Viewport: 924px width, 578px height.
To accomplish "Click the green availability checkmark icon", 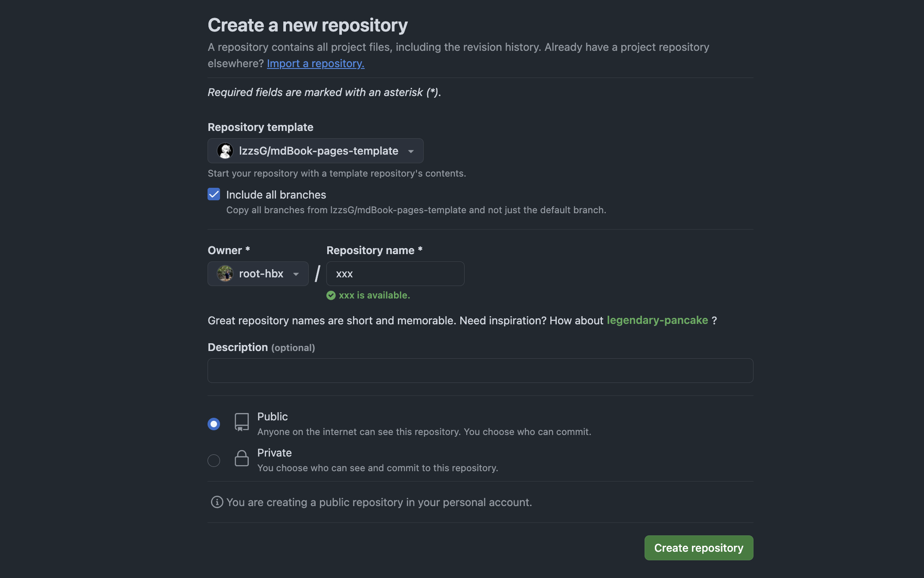I will (331, 295).
